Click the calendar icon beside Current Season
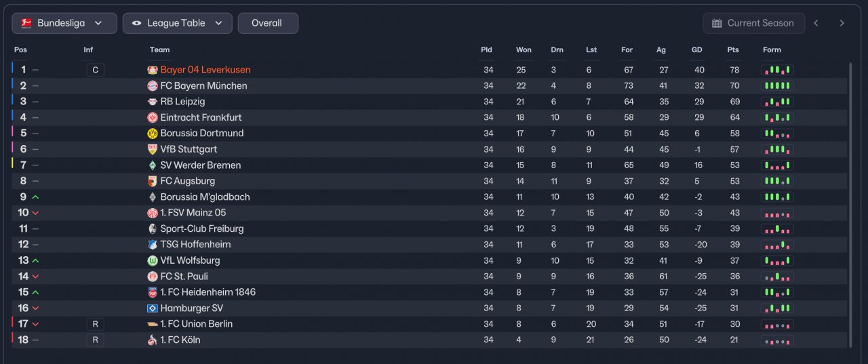Viewport: 868px width, 364px height. pyautogui.click(x=717, y=23)
